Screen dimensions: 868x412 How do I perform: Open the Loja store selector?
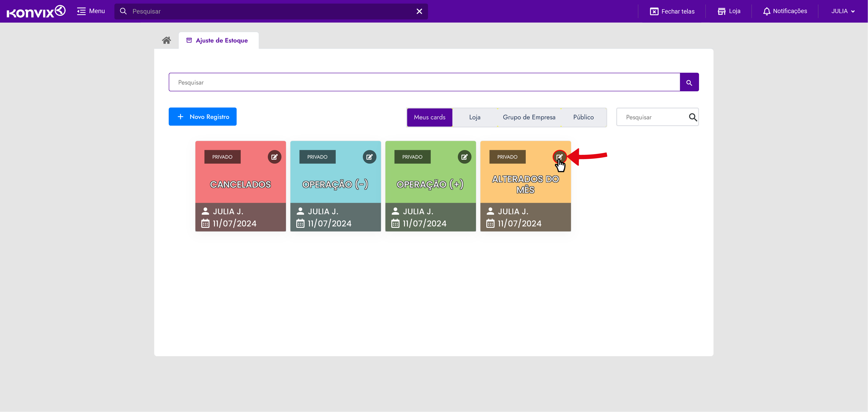pyautogui.click(x=729, y=11)
